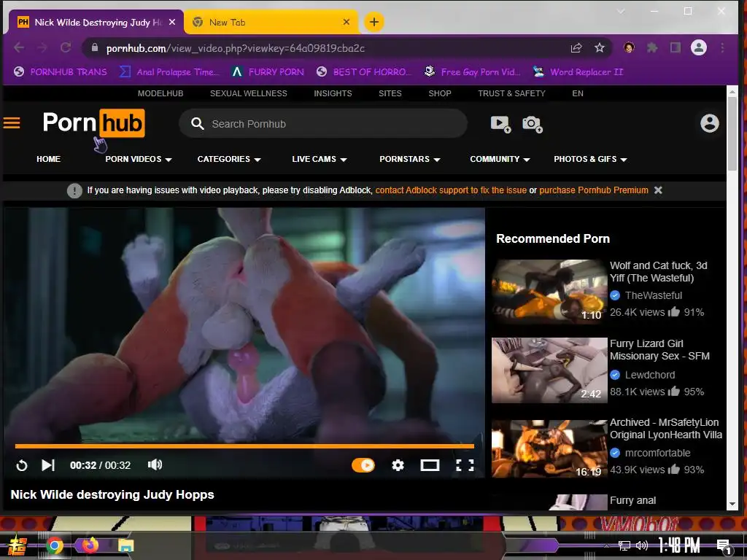Image resolution: width=747 pixels, height=560 pixels.
Task: Open a new tab with plus button
Action: (x=374, y=22)
